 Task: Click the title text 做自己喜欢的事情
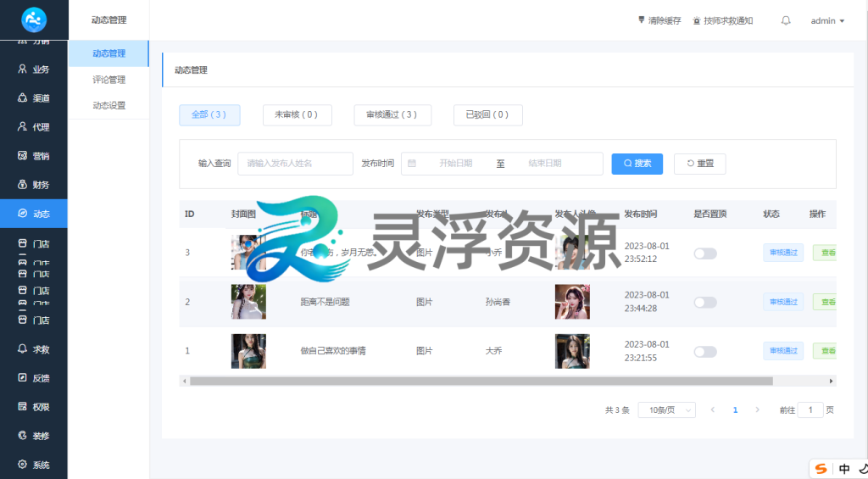pyautogui.click(x=332, y=350)
